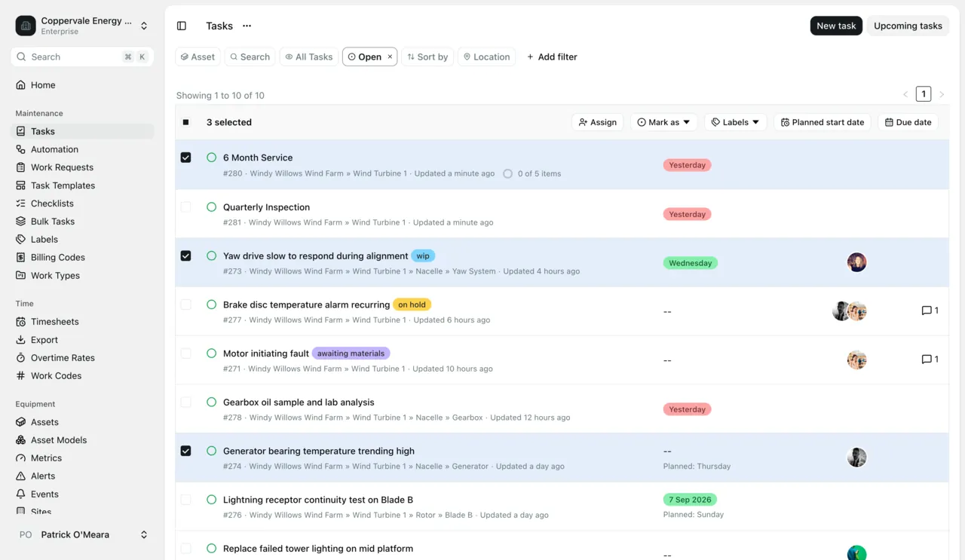Click status circle of Yaw drive task
This screenshot has height=560, width=965.
coord(211,256)
